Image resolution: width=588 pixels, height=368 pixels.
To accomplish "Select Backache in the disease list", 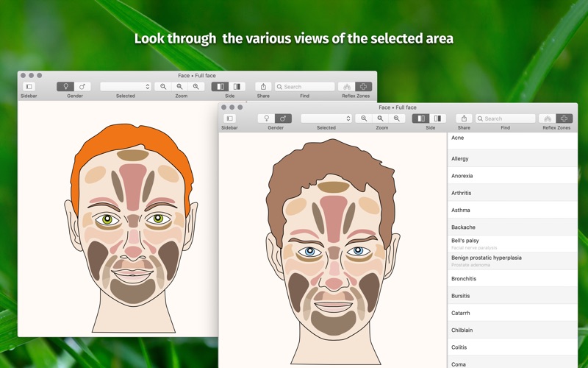I will 512,227.
